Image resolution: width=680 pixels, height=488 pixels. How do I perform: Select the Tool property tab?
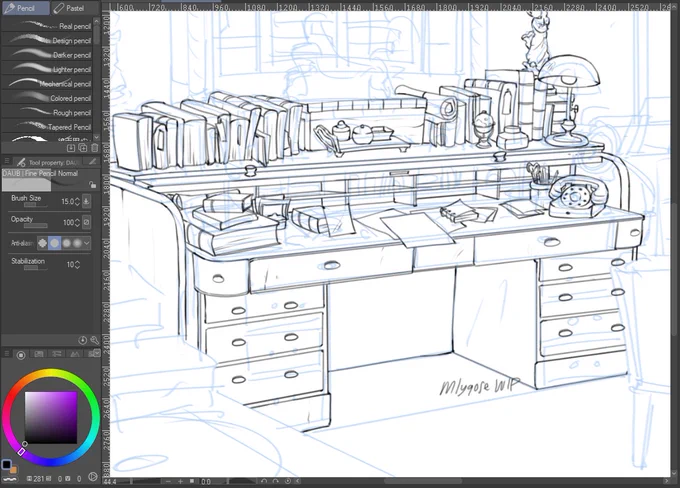click(49, 162)
